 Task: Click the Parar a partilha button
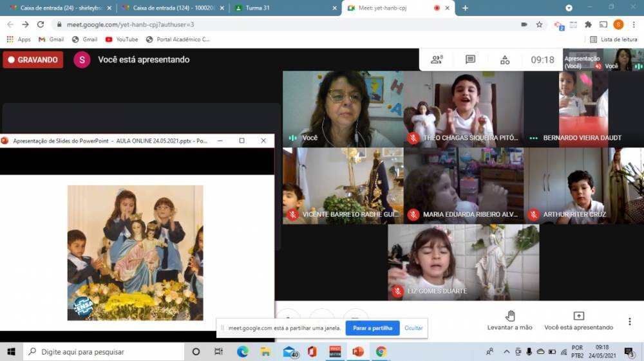(x=372, y=328)
